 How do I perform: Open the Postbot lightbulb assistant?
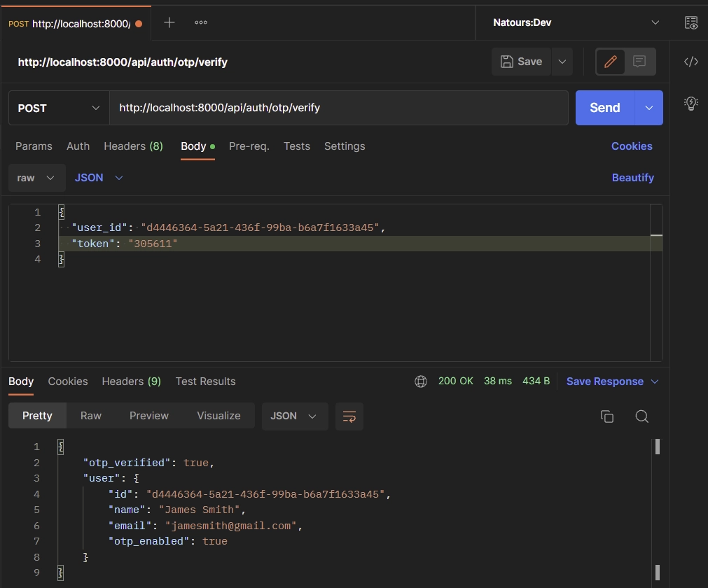pos(690,103)
